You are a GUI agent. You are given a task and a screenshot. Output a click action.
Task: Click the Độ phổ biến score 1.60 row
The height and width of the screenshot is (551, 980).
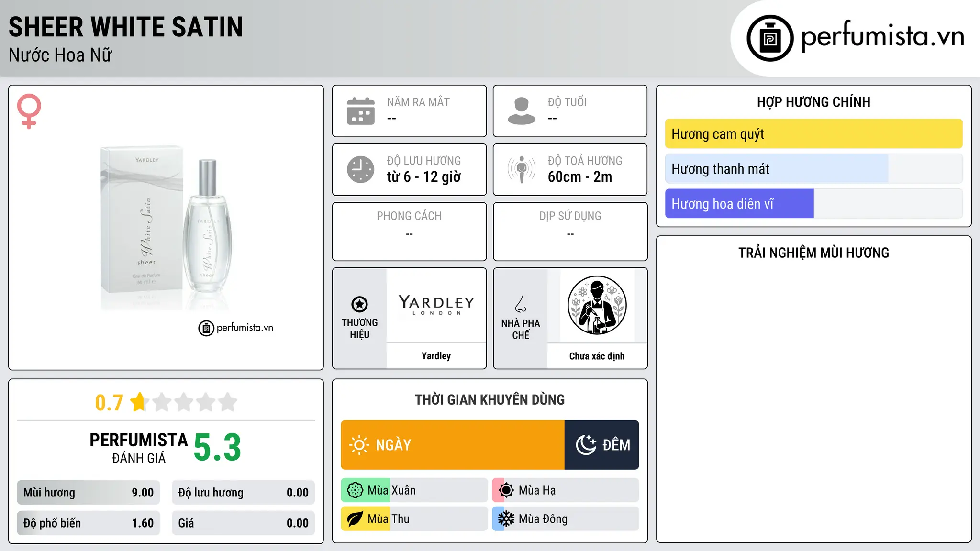(89, 523)
